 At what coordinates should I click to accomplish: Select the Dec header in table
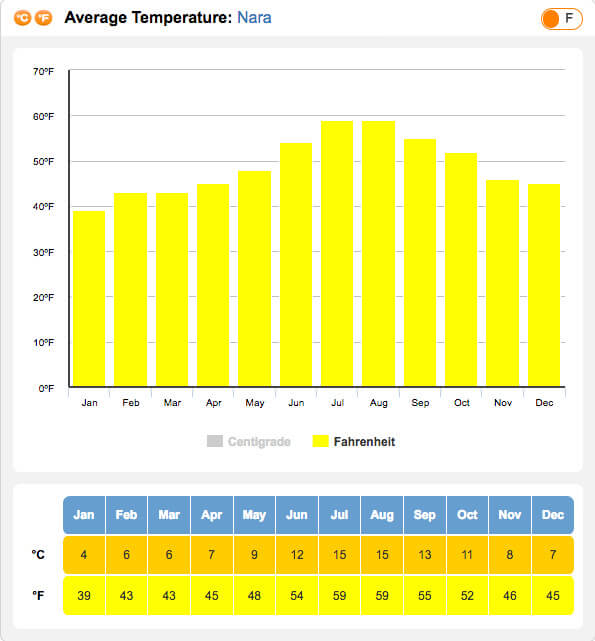click(553, 515)
